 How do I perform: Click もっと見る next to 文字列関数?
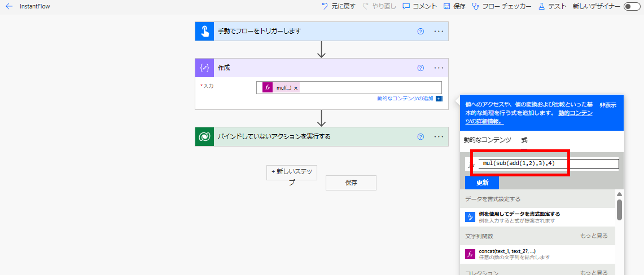pos(593,236)
